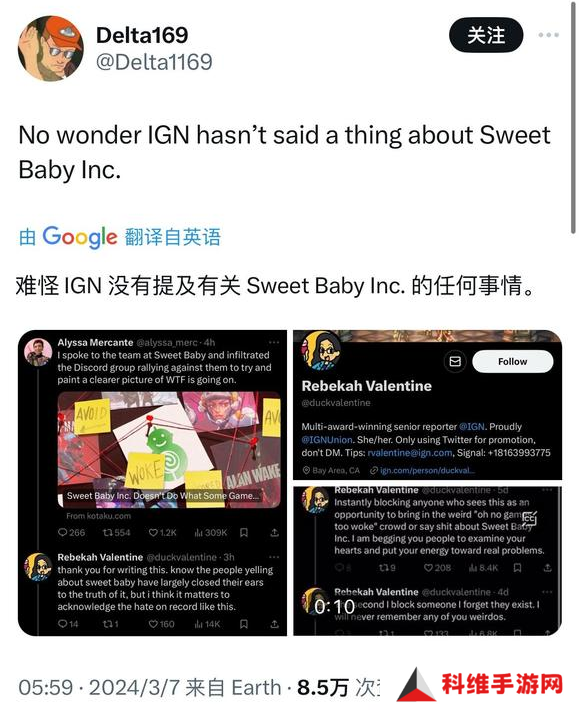
Task: Click Follow on Rebekah Valentine's profile
Action: tap(512, 361)
